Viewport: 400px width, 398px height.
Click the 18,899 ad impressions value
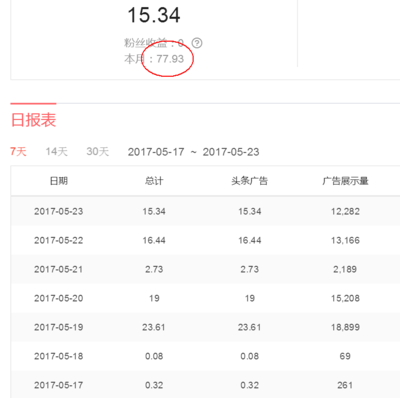coord(345,327)
